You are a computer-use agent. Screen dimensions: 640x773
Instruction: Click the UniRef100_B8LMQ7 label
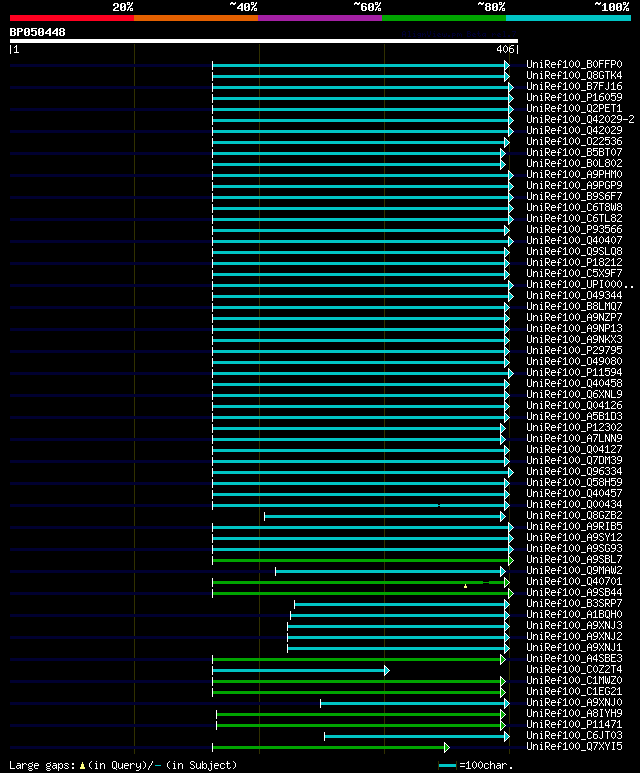[x=574, y=307]
